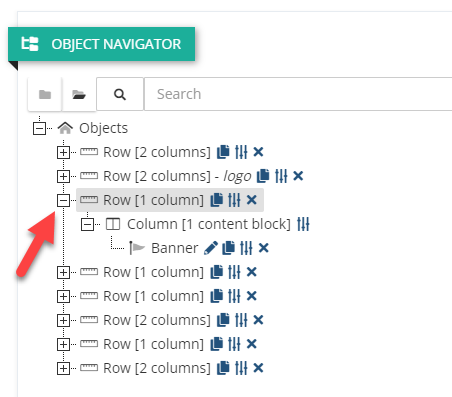This screenshot has width=452, height=397.
Task: Expand Row [1 column] just above bottommost row
Action: 63,344
